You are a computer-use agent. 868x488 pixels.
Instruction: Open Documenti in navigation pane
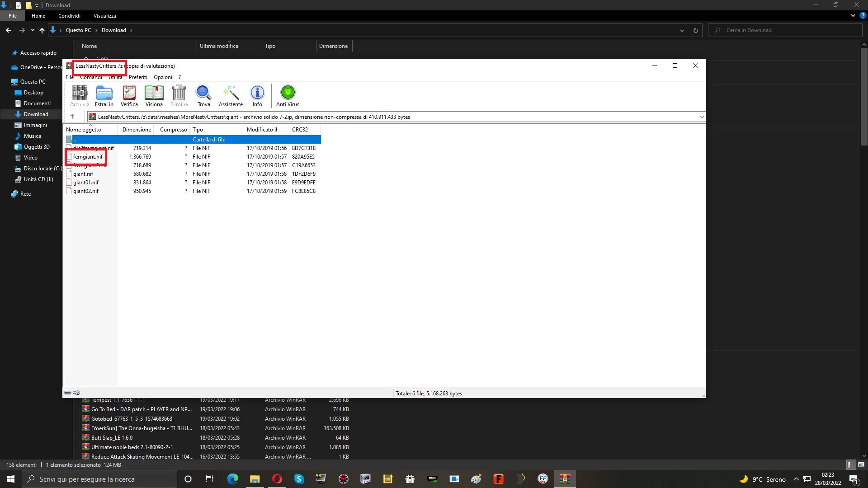(37, 103)
